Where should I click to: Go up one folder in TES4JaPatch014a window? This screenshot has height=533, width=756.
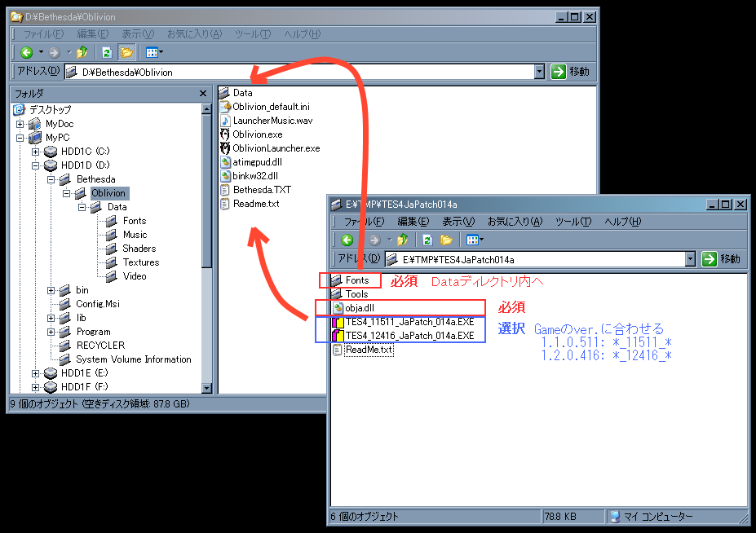(403, 240)
